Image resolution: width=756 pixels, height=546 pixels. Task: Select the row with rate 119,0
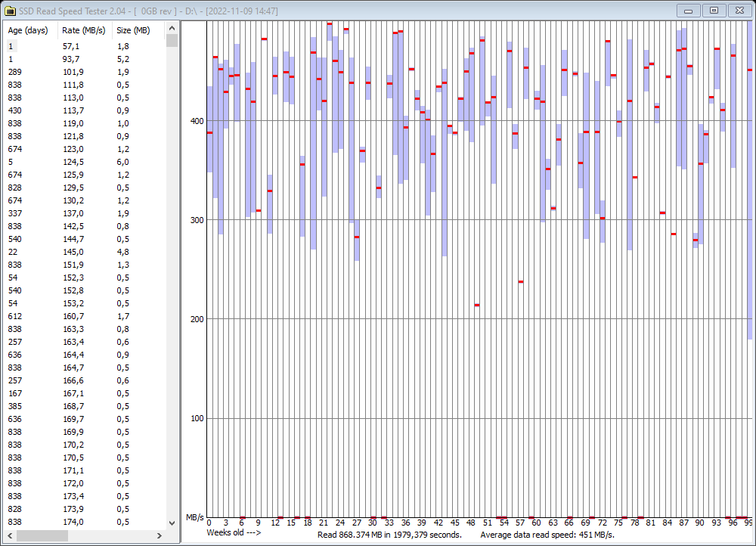click(x=85, y=123)
